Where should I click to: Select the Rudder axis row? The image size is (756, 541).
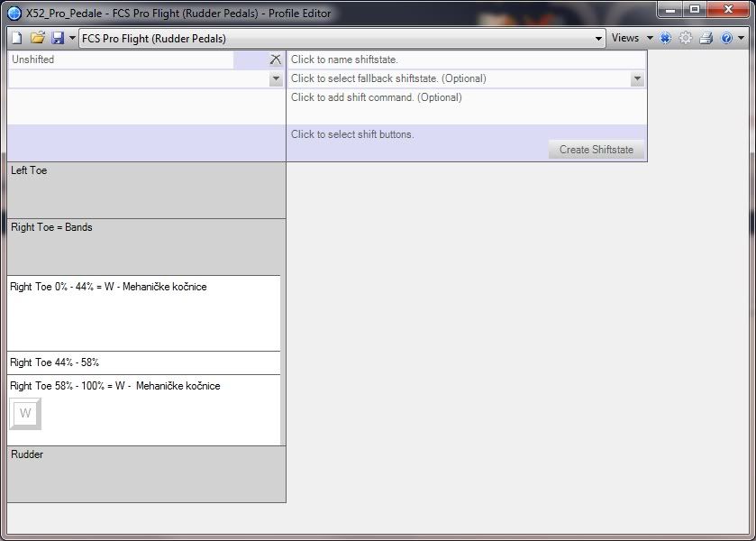[146, 473]
